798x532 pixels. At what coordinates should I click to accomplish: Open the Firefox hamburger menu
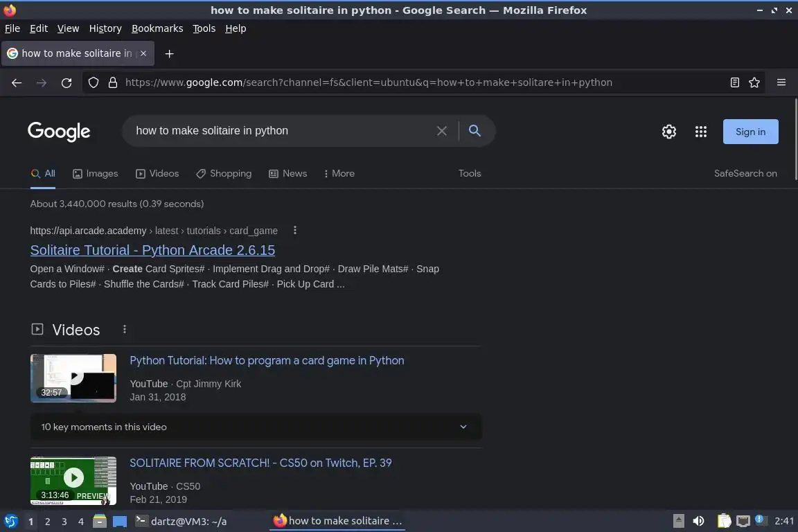(781, 82)
